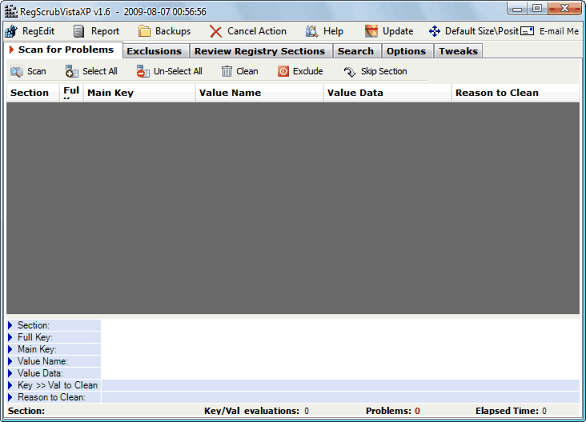Viewport: 586px width, 422px height.
Task: Click the E-mail Me icon
Action: pyautogui.click(x=527, y=31)
